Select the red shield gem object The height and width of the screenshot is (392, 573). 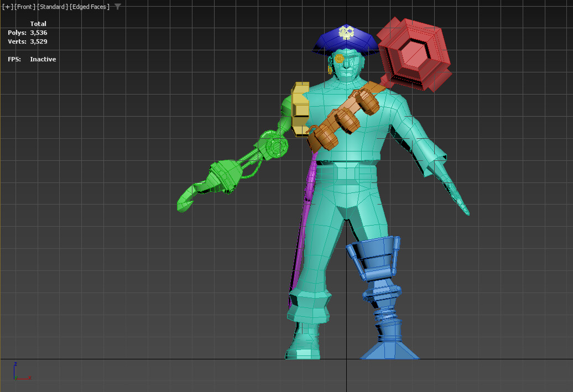(414, 55)
